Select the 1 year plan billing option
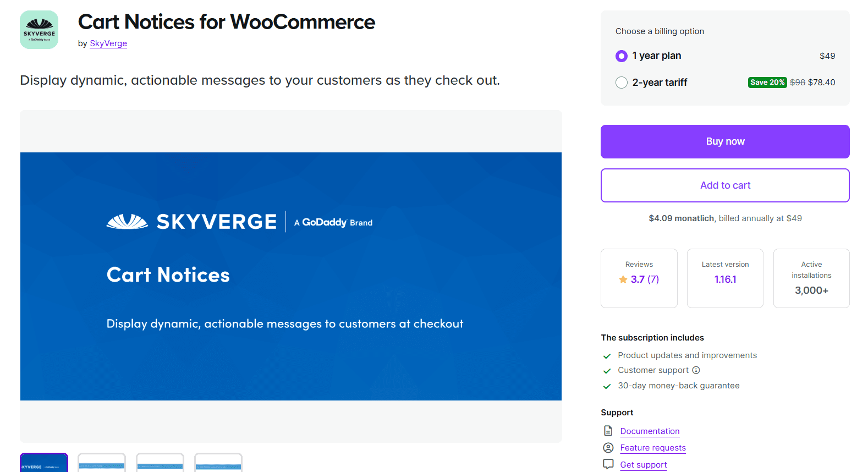This screenshot has width=868, height=472. point(621,56)
